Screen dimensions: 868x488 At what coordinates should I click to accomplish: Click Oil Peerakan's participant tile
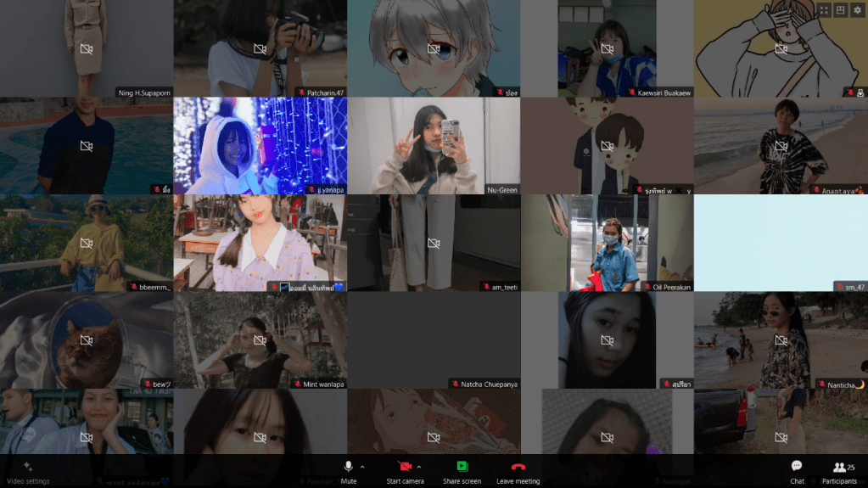pos(607,243)
